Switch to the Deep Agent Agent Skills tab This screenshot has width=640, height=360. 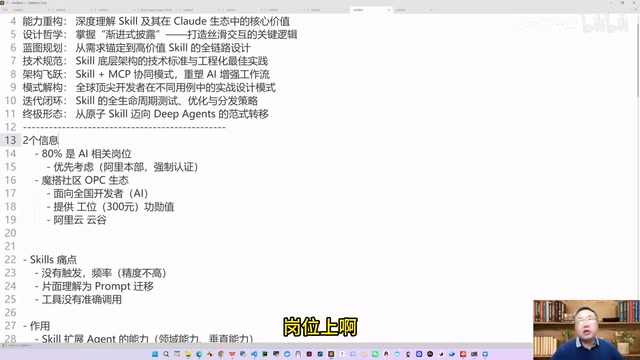[x=157, y=10]
